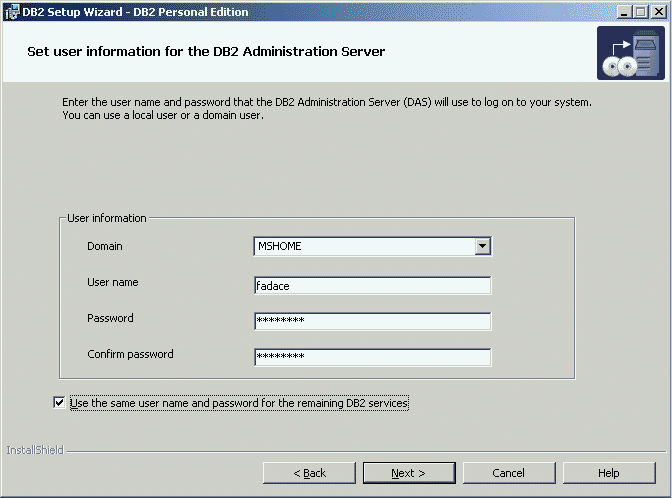Screen dimensions: 672x498
Task: Focus the User name field containing fadace
Action: 373,286
